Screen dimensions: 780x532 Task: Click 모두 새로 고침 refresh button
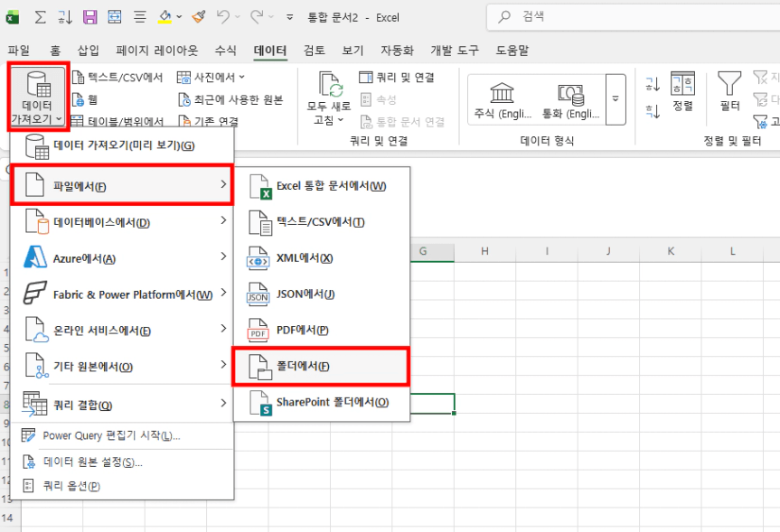coord(328,100)
